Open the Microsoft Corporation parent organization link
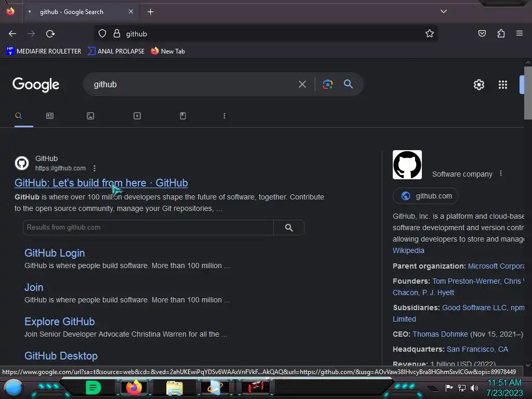Image resolution: width=532 pixels, height=399 pixels. tap(496, 266)
